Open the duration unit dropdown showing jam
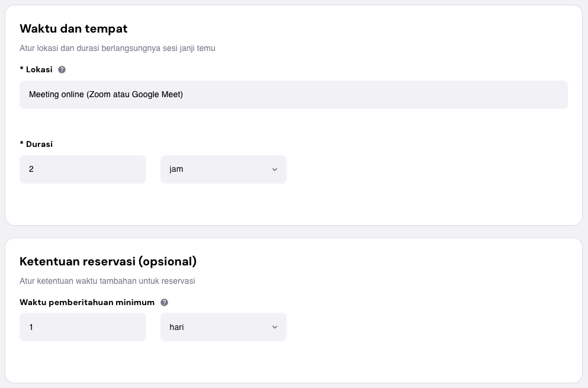Image resolution: width=588 pixels, height=388 pixels. click(x=223, y=169)
